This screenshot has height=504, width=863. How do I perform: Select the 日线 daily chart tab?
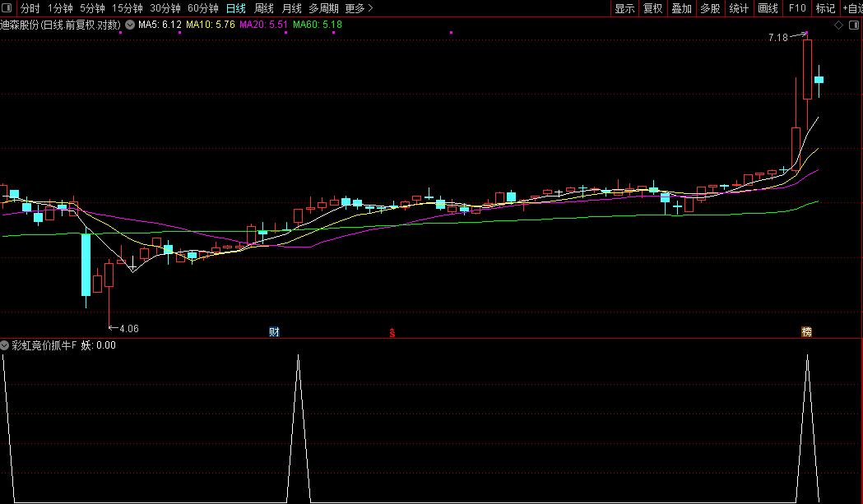(236, 8)
